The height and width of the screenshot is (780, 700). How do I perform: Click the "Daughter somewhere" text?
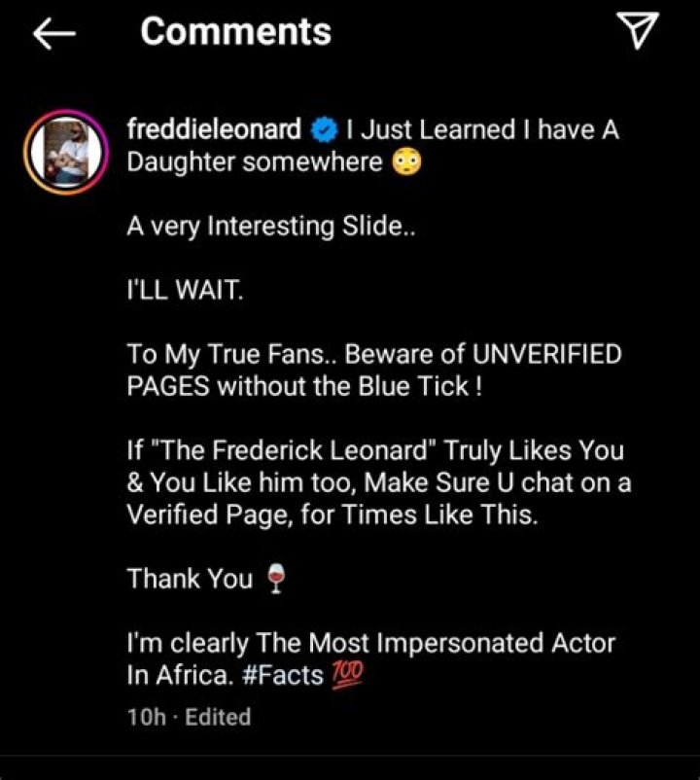(x=255, y=162)
